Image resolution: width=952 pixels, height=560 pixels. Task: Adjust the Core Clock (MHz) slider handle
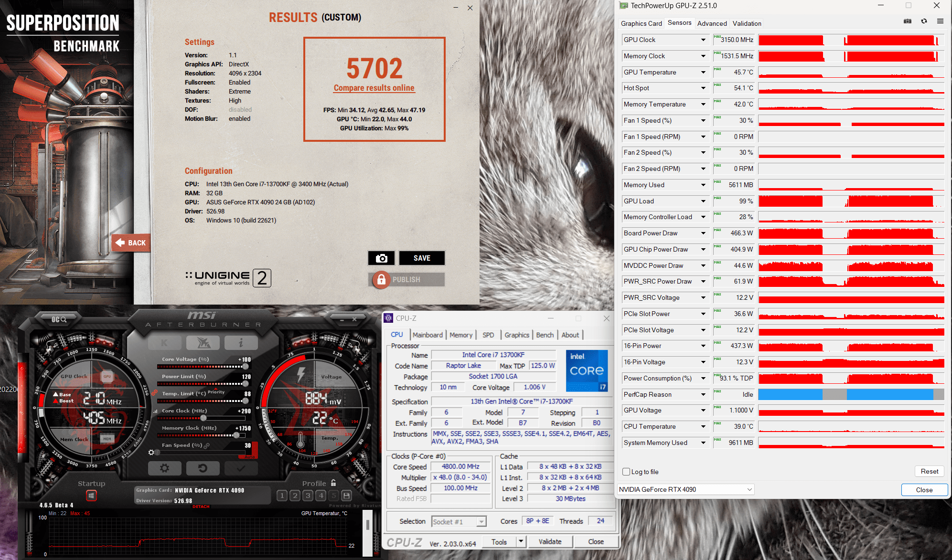coord(203,418)
